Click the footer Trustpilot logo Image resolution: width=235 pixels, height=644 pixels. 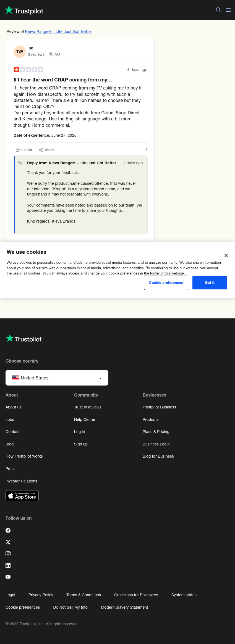[24, 339]
